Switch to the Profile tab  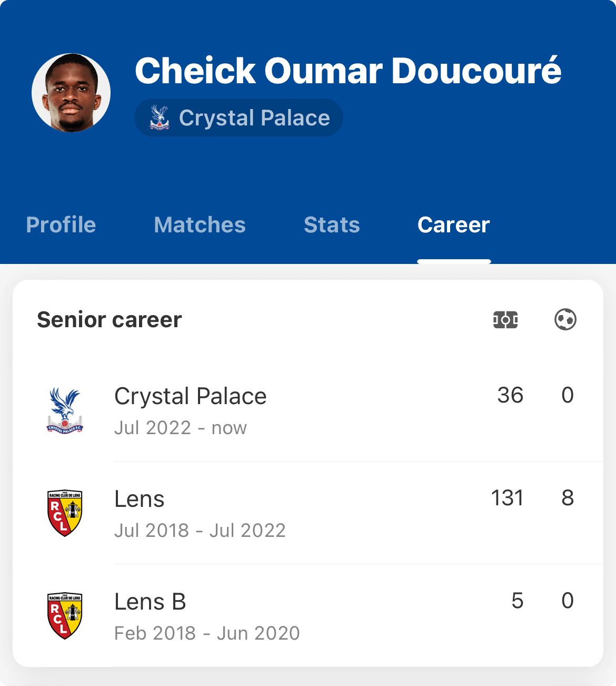point(61,225)
